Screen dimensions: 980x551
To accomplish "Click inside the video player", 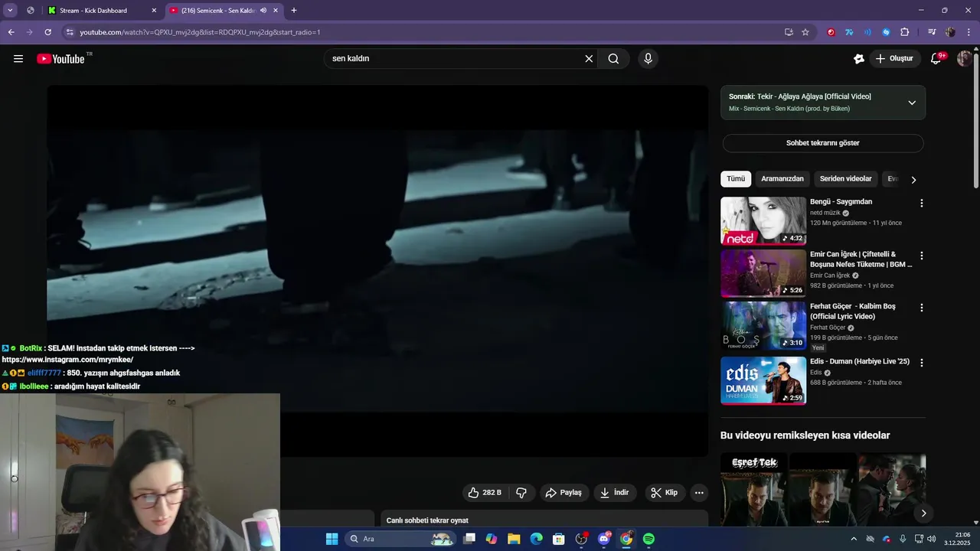I will coord(377,271).
